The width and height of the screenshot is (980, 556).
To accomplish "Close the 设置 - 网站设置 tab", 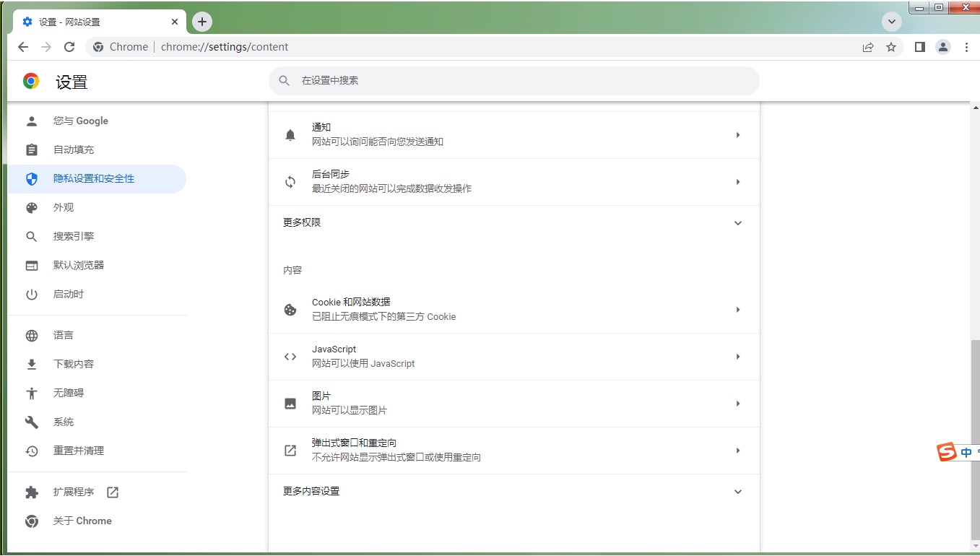I will pos(175,22).
